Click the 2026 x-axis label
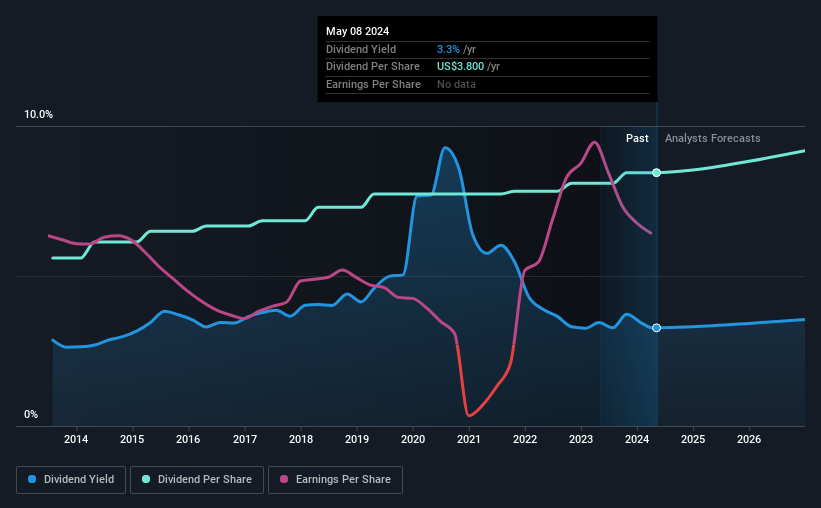The height and width of the screenshot is (508, 821). [749, 439]
